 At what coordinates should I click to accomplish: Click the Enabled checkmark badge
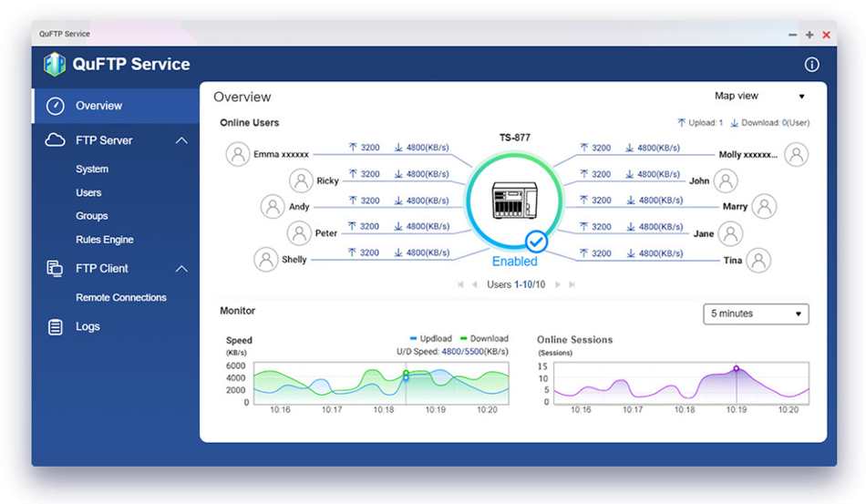[536, 242]
